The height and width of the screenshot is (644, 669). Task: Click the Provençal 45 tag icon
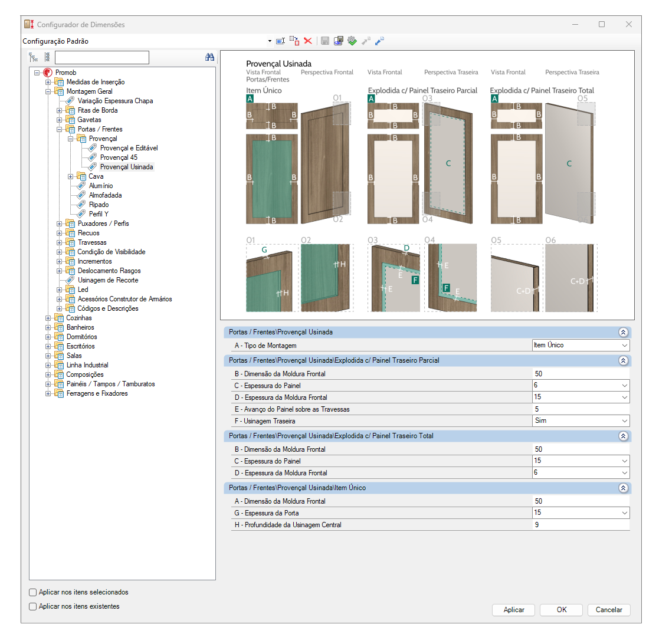[93, 157]
